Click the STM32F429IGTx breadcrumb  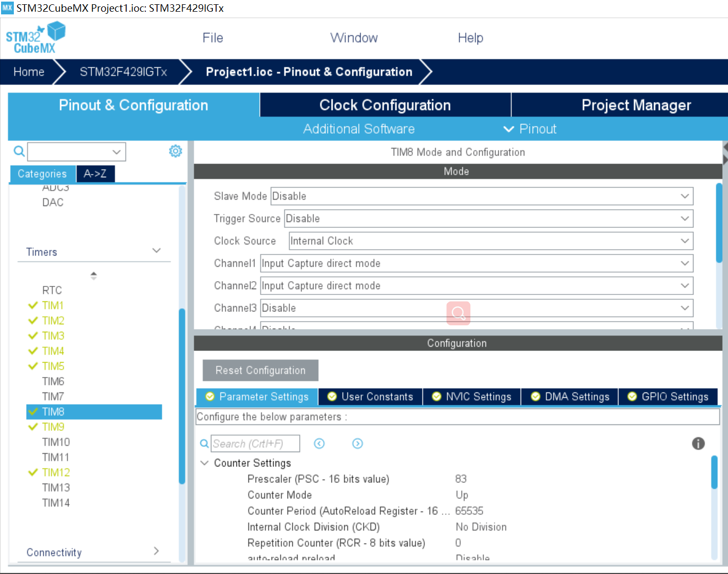pos(123,72)
